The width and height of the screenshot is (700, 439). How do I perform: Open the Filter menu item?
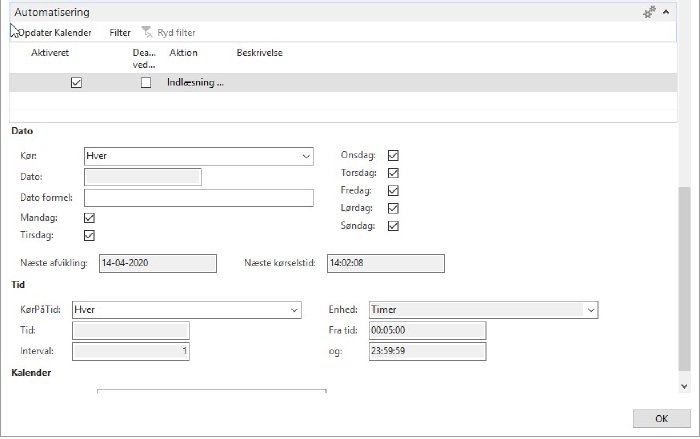point(120,33)
